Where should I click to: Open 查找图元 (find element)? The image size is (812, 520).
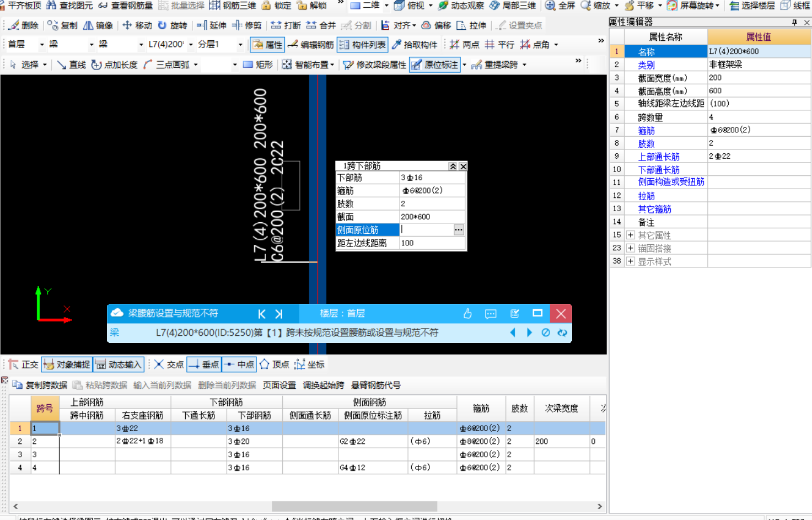coord(69,6)
